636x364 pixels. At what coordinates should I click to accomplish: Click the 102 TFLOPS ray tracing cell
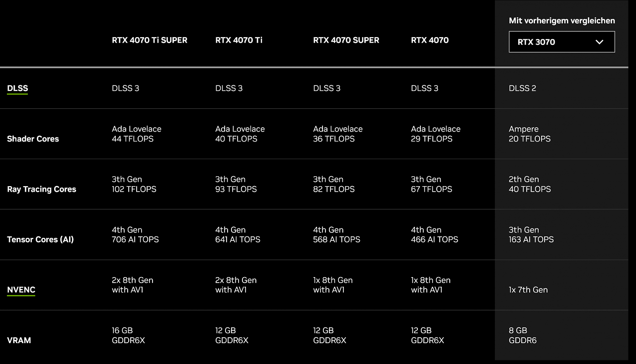coord(134,184)
